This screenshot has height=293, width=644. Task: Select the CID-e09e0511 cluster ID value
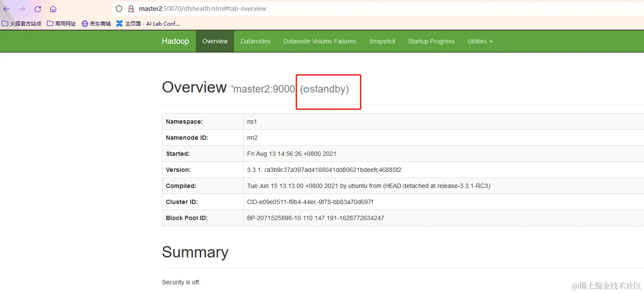click(x=310, y=202)
